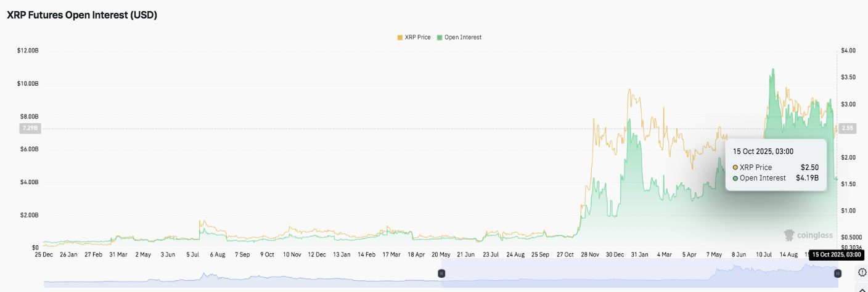Viewport: 868px width, 292px height.
Task: Click the selected range area in the overview slider
Action: [639, 273]
